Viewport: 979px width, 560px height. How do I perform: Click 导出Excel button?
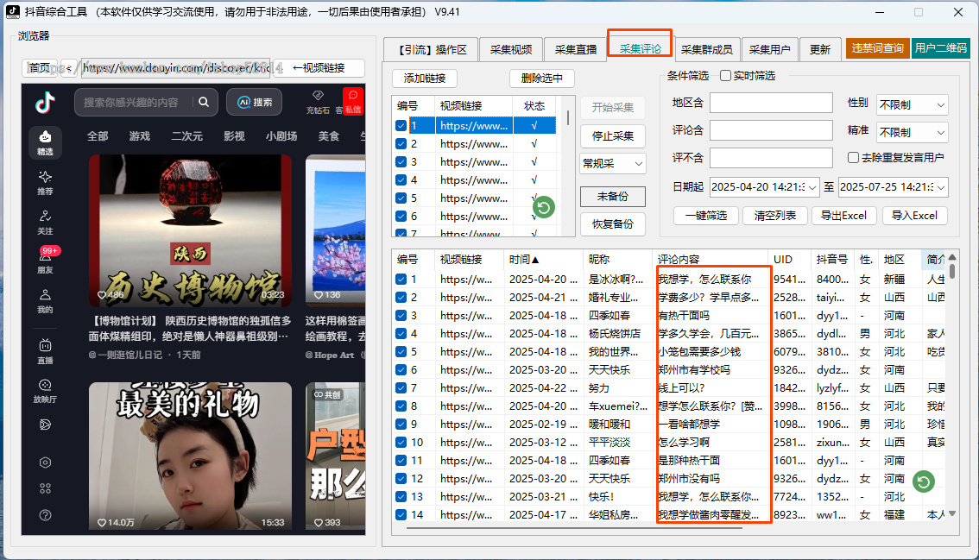pyautogui.click(x=843, y=216)
